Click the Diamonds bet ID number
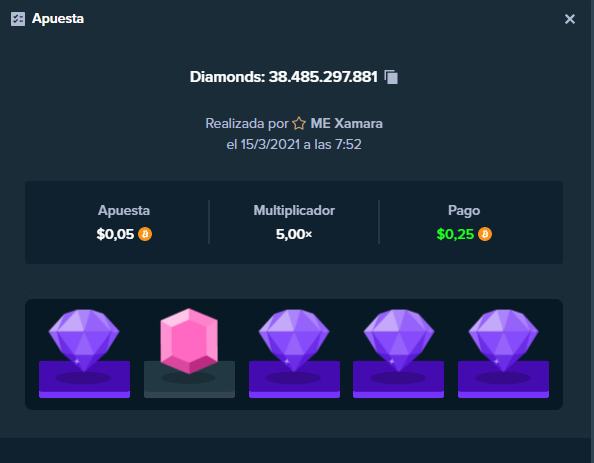The width and height of the screenshot is (594, 463). click(x=323, y=77)
